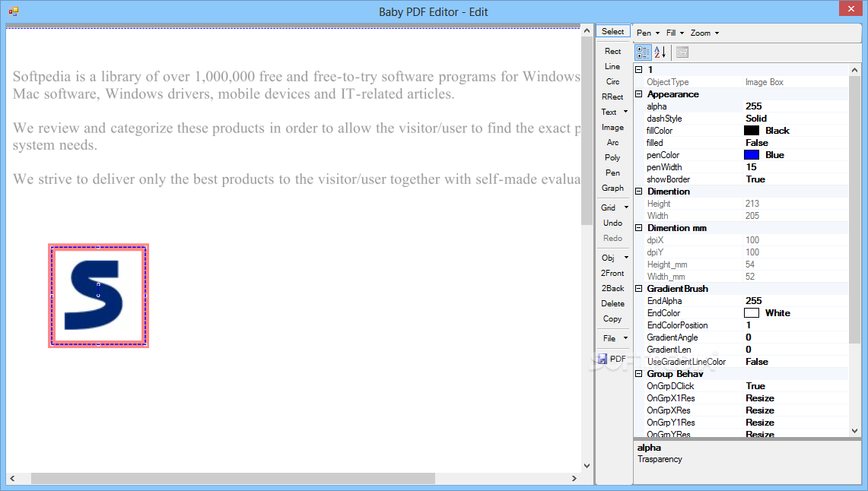This screenshot has width=868, height=491.
Task: Close the Baby PDF Editor window
Action: click(851, 8)
